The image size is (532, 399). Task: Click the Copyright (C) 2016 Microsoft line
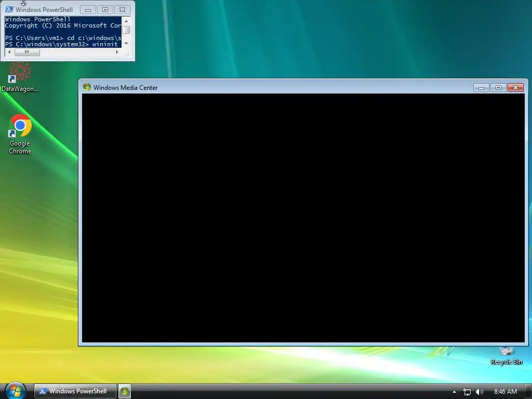coord(63,25)
